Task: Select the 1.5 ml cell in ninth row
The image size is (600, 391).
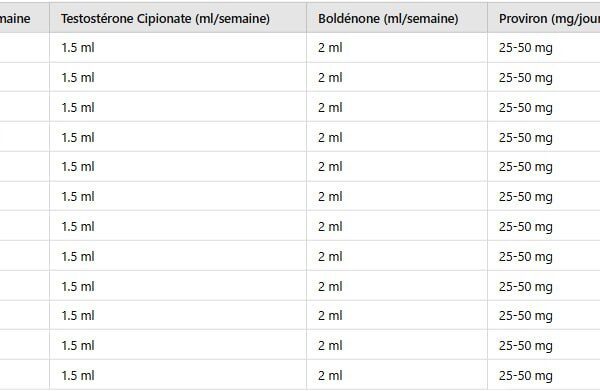Action: (x=178, y=286)
